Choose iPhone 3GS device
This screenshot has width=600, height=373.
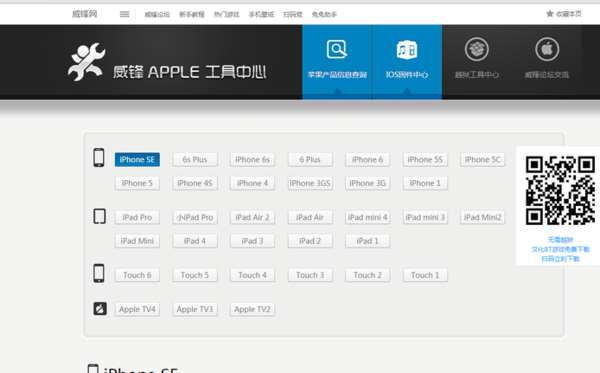click(310, 183)
